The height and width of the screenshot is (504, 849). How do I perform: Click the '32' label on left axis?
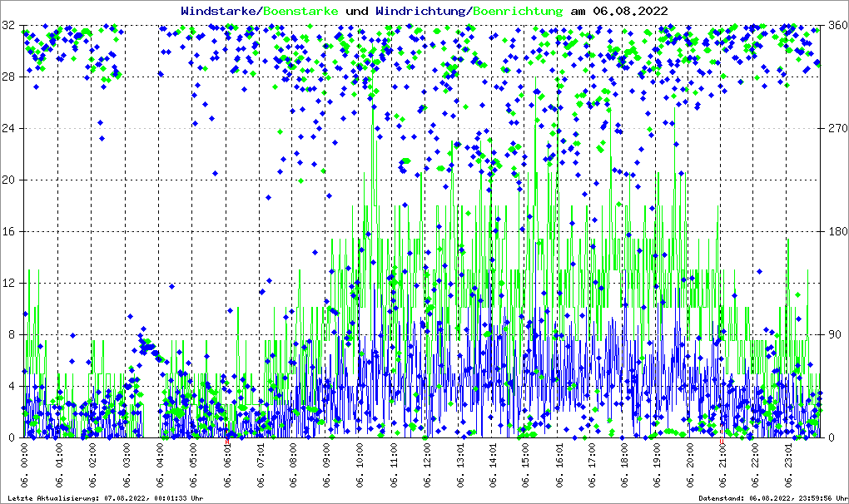click(x=10, y=25)
